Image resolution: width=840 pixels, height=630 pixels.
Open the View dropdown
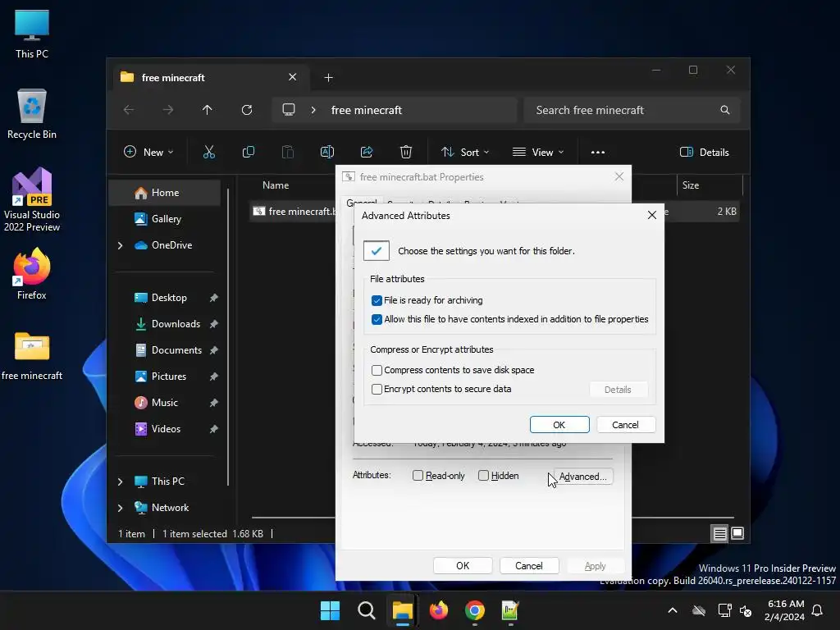pyautogui.click(x=538, y=152)
